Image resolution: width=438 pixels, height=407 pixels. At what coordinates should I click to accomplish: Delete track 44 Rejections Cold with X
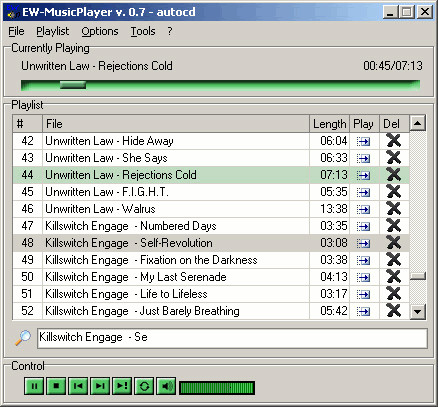(x=394, y=174)
